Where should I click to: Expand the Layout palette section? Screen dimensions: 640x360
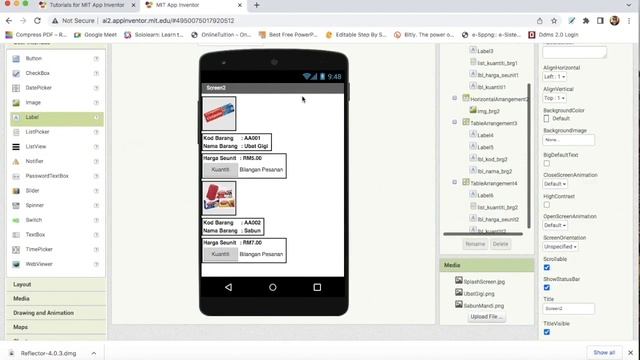tap(56, 284)
